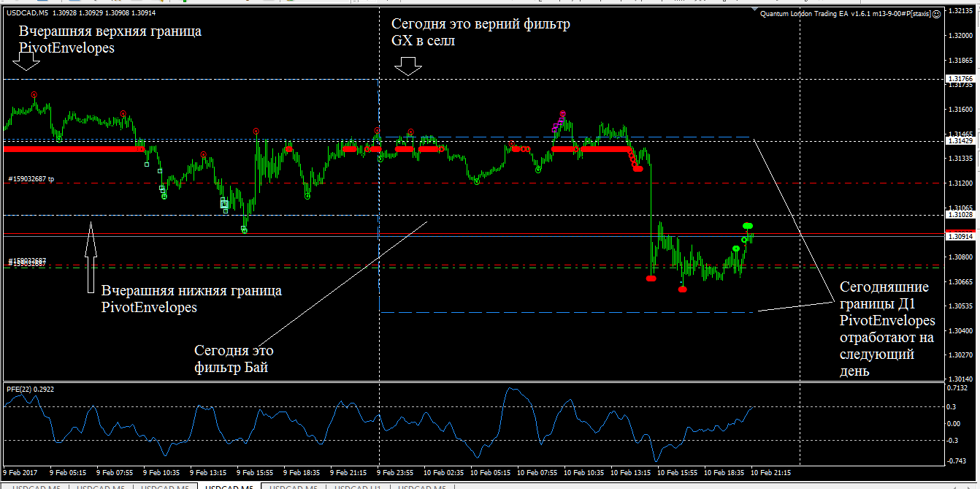
Task: Click the 10 Feb 21:15 time axis label
Action: (770, 474)
